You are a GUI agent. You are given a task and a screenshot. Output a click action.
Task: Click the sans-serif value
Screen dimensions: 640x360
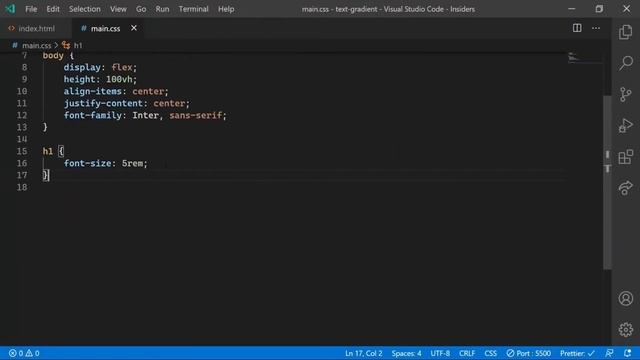(x=196, y=116)
